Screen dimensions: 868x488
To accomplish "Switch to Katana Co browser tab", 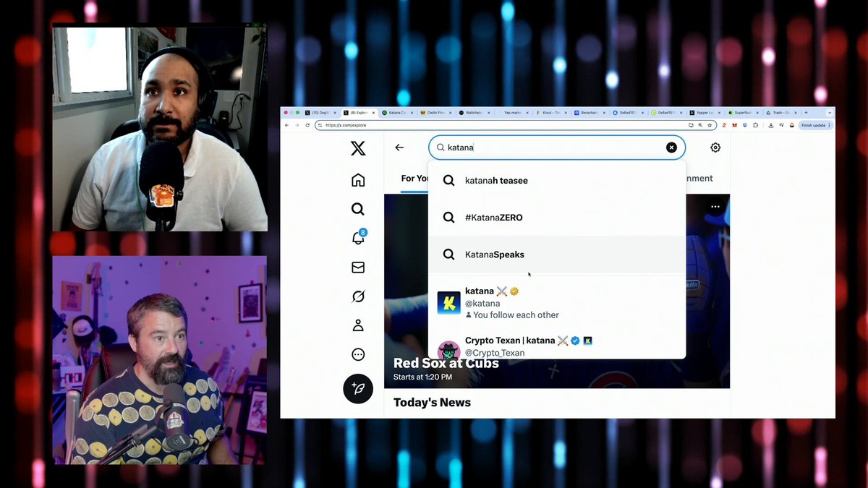I will (x=398, y=113).
